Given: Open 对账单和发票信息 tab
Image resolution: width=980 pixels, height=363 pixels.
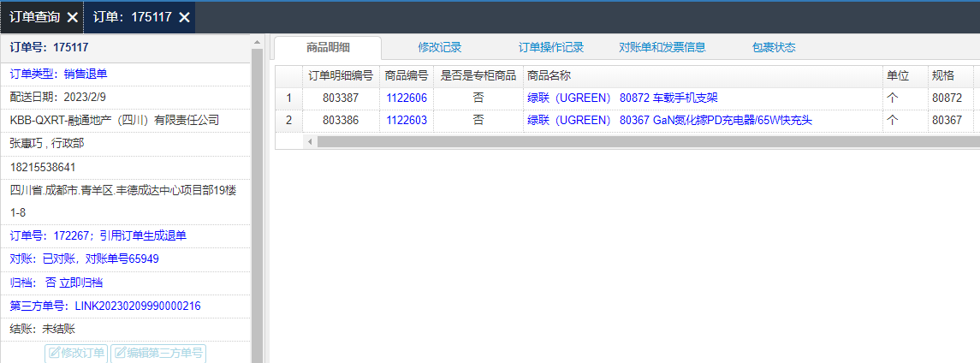Looking at the screenshot, I should coord(662,47).
